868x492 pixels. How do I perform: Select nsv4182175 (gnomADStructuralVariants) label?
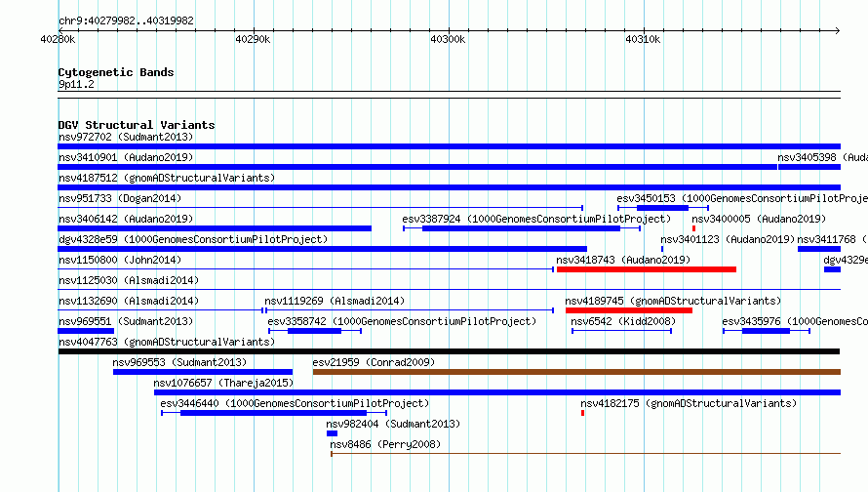pos(689,403)
